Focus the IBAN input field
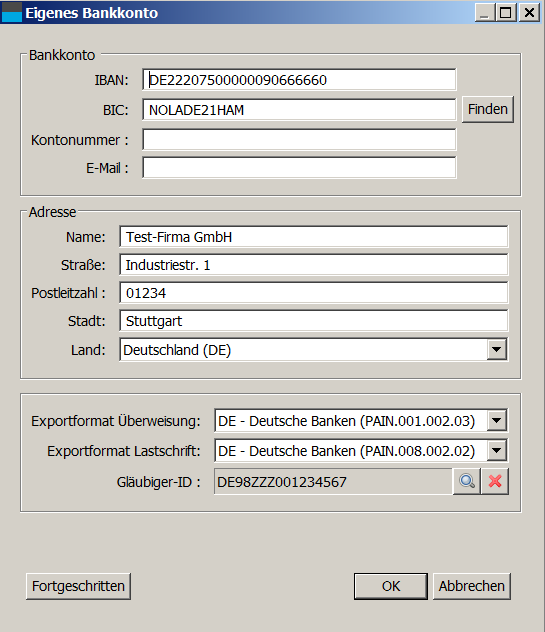This screenshot has width=545, height=632. (299, 79)
